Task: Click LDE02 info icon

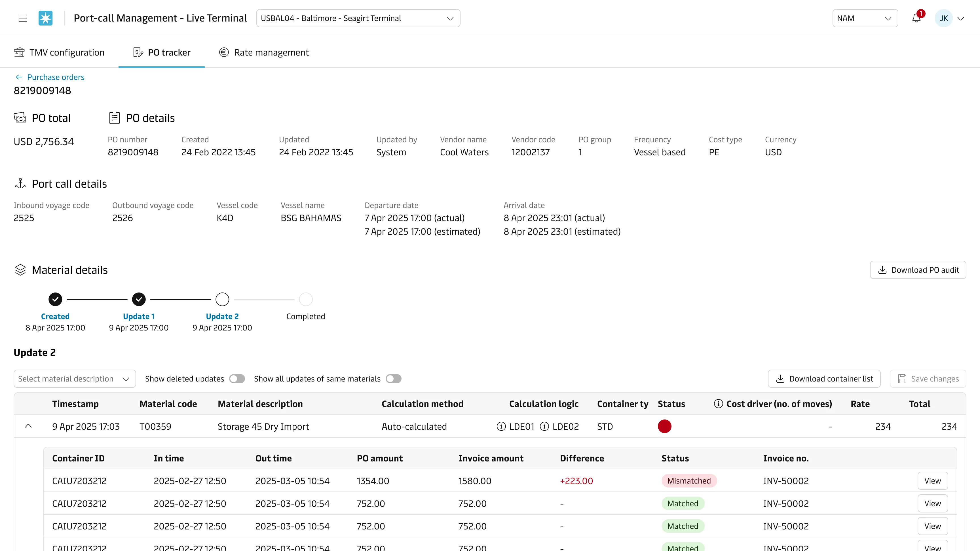Action: click(x=544, y=426)
